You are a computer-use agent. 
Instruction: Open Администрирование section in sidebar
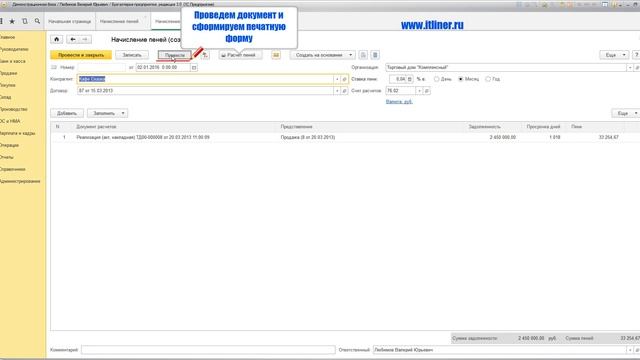click(x=20, y=181)
